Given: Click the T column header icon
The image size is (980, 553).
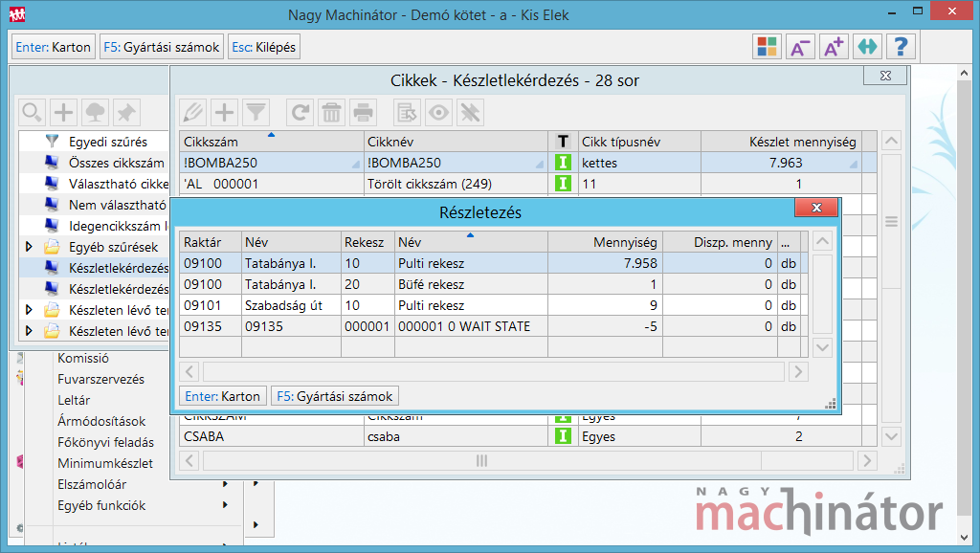Looking at the screenshot, I should click(563, 142).
